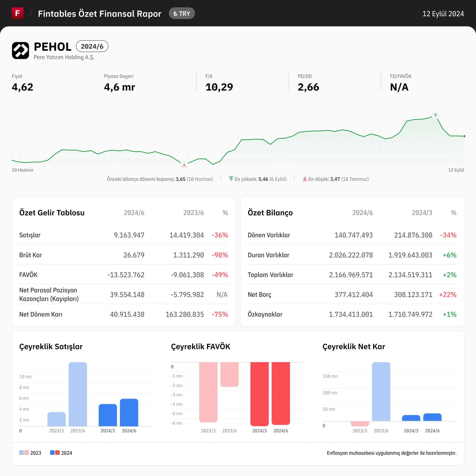The height and width of the screenshot is (476, 476).
Task: Click the red Fintables F logo
Action: (x=17, y=13)
